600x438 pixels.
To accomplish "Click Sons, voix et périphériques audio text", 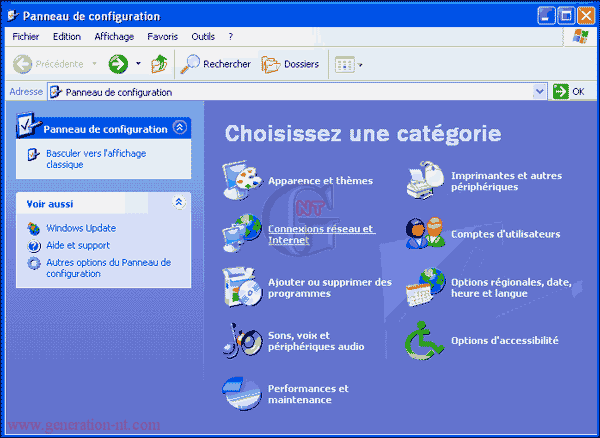I will (316, 341).
